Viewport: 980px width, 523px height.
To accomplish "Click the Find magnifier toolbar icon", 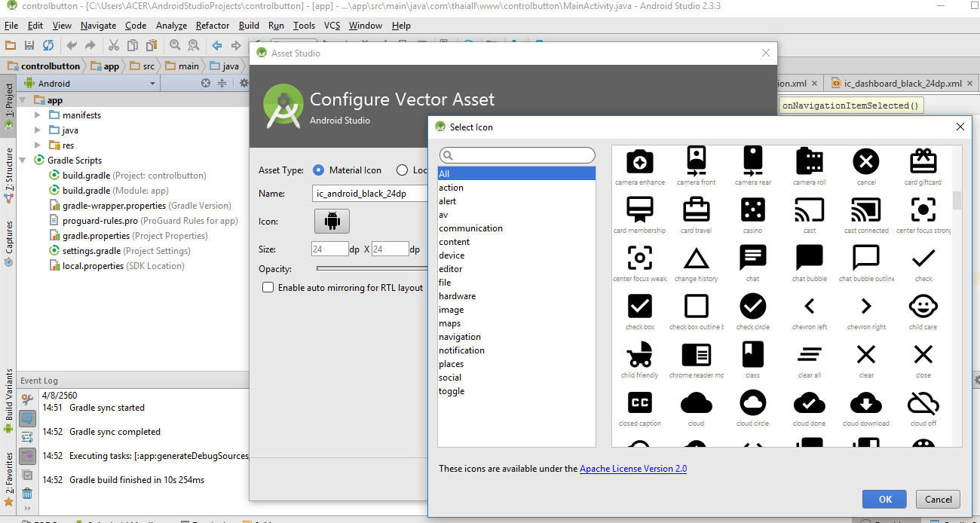I will (x=175, y=45).
